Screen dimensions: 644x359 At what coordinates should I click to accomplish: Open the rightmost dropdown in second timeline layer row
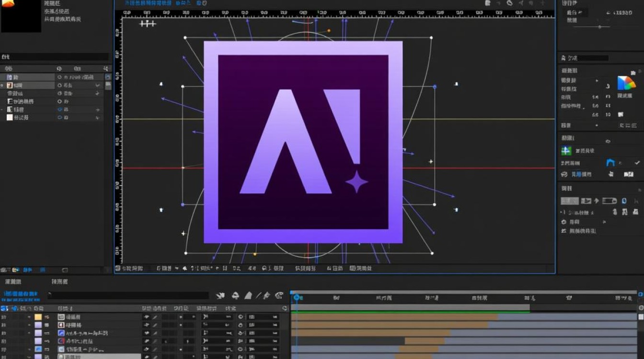click(x=263, y=325)
